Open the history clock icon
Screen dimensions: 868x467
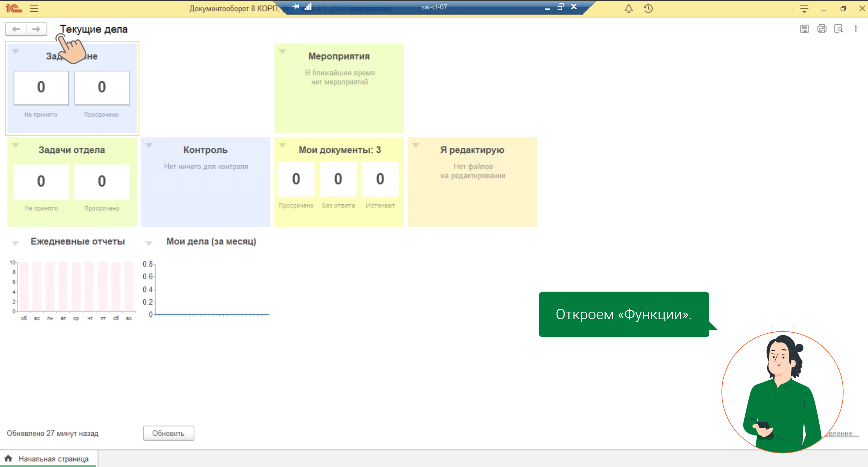[x=648, y=9]
